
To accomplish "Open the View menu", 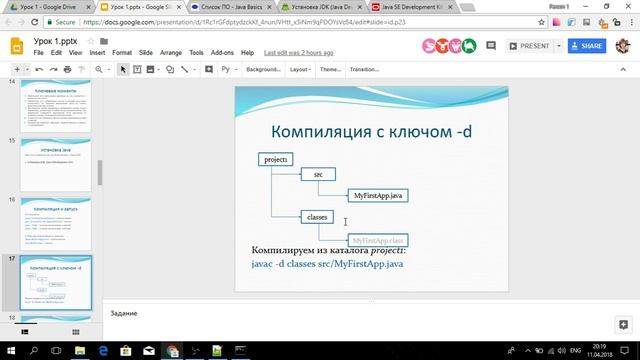I will pyautogui.click(x=75, y=53).
